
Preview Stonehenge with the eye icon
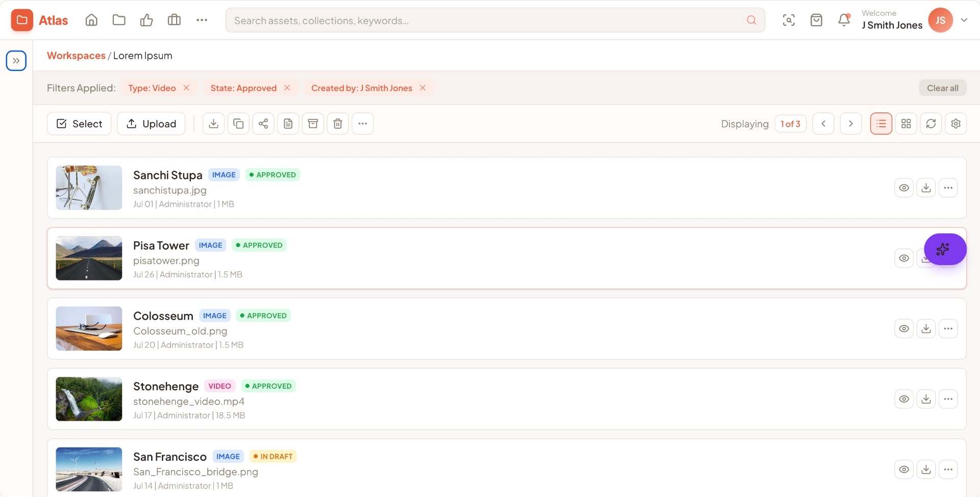[904, 399]
